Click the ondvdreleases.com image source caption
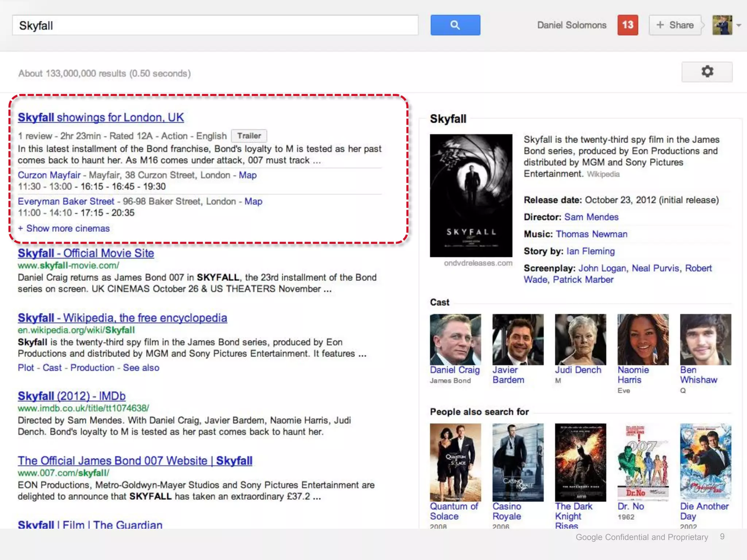 pos(478,263)
